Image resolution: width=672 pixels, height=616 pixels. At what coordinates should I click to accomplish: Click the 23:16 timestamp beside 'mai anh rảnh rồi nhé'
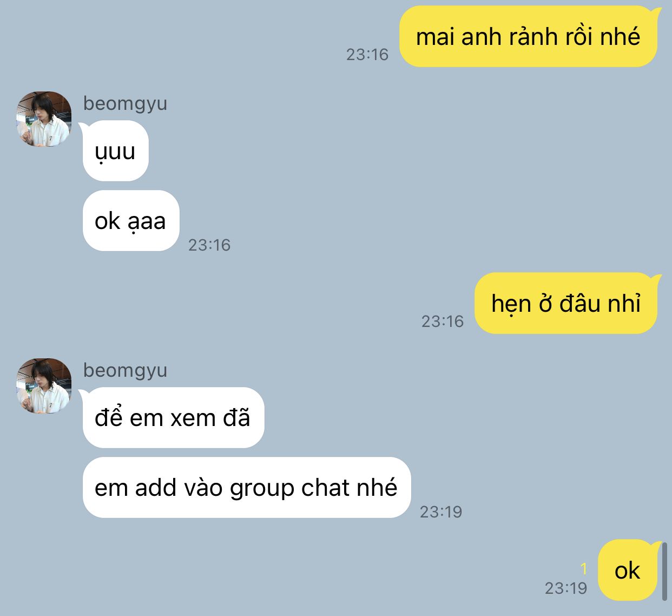click(x=367, y=54)
